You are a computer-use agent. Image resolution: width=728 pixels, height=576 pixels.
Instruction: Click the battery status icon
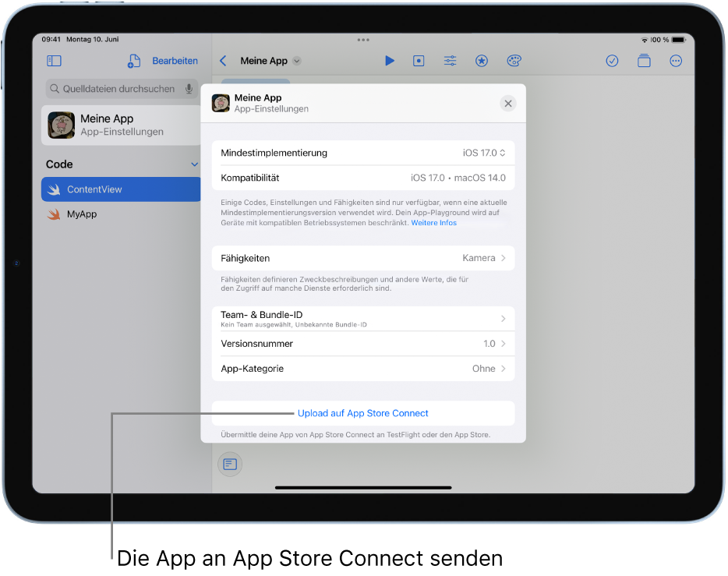tap(678, 40)
